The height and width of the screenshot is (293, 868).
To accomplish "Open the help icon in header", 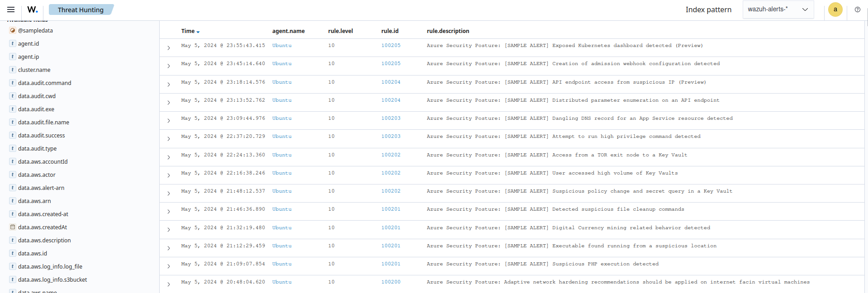I will (x=857, y=9).
